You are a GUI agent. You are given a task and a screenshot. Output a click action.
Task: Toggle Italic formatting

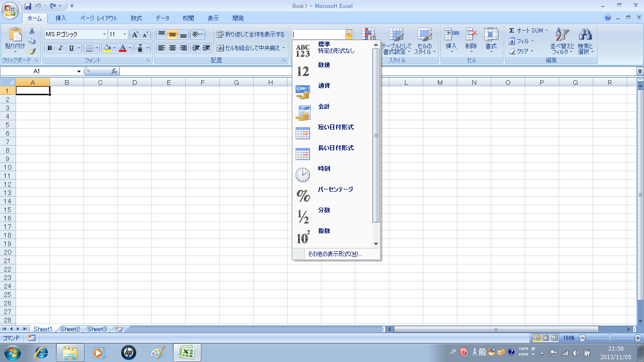click(x=60, y=48)
